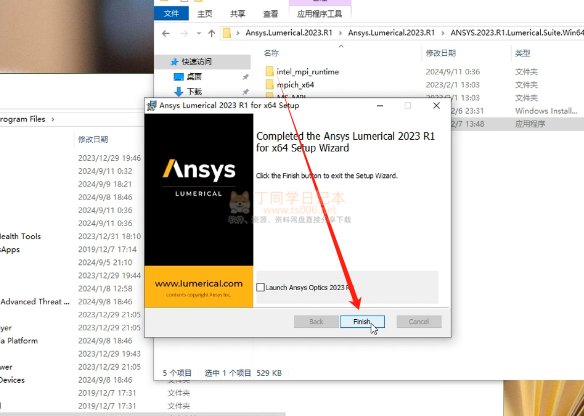The height and width of the screenshot is (416, 584).
Task: Click the Finish button in Setup wizard
Action: (x=362, y=321)
